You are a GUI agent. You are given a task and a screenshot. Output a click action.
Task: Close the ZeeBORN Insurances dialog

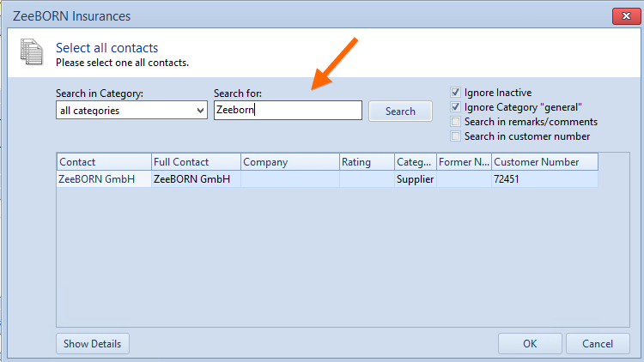(x=626, y=16)
